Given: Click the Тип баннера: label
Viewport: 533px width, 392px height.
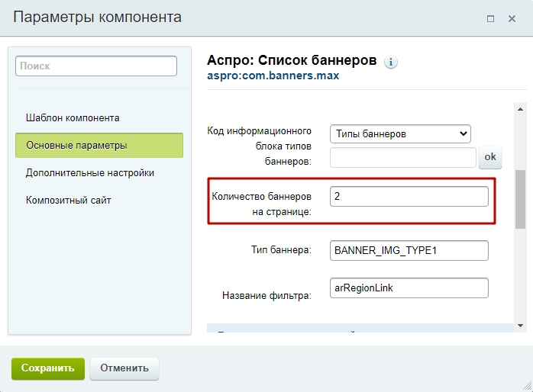Looking at the screenshot, I should pos(281,250).
